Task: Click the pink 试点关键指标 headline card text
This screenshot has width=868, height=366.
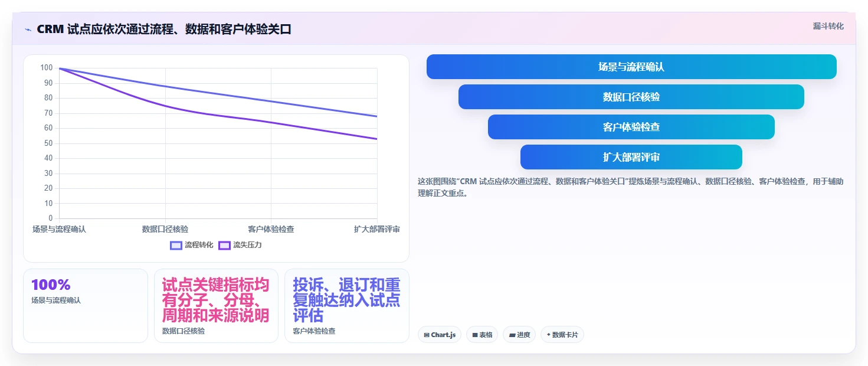Action: [216, 300]
